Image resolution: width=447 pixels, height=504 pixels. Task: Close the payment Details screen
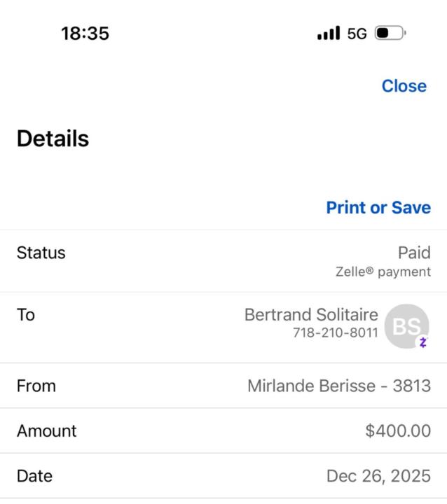point(404,86)
